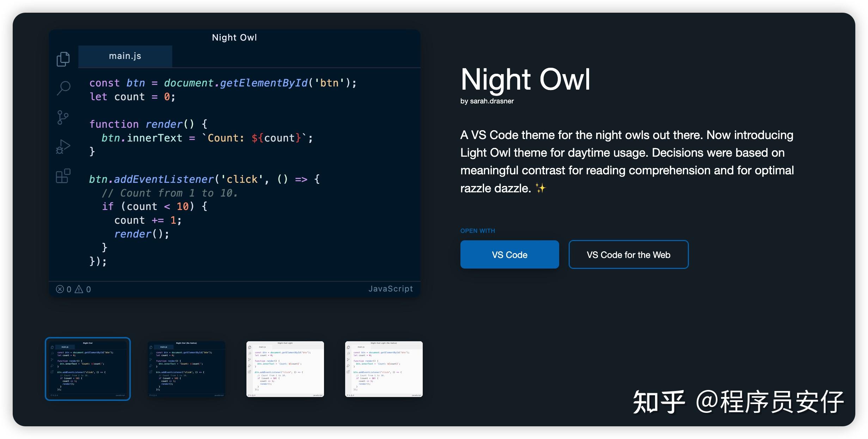868x439 pixels.
Task: Select the Night Owl theme thumbnail
Action: click(88, 368)
